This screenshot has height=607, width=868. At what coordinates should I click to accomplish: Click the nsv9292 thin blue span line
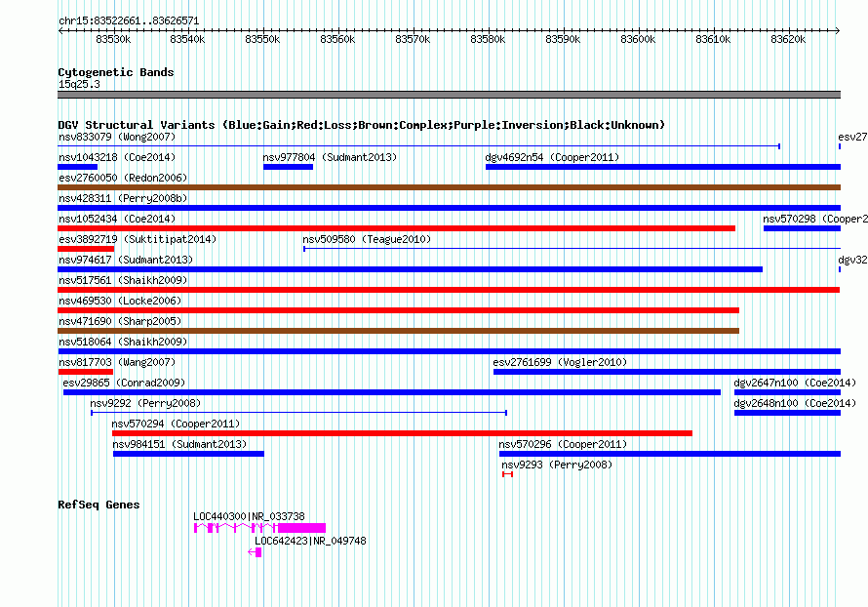(299, 413)
